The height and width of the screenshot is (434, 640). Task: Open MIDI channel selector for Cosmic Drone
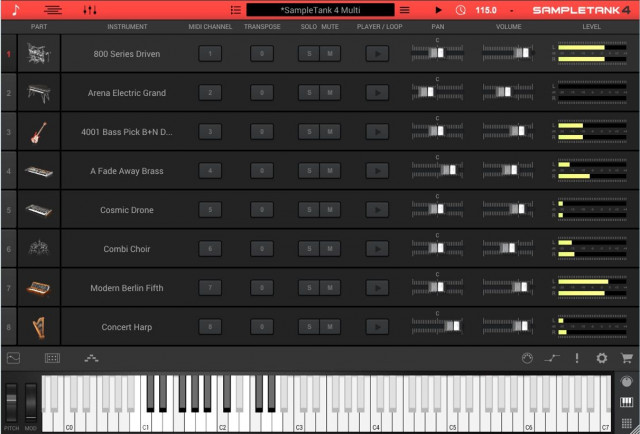pos(210,209)
